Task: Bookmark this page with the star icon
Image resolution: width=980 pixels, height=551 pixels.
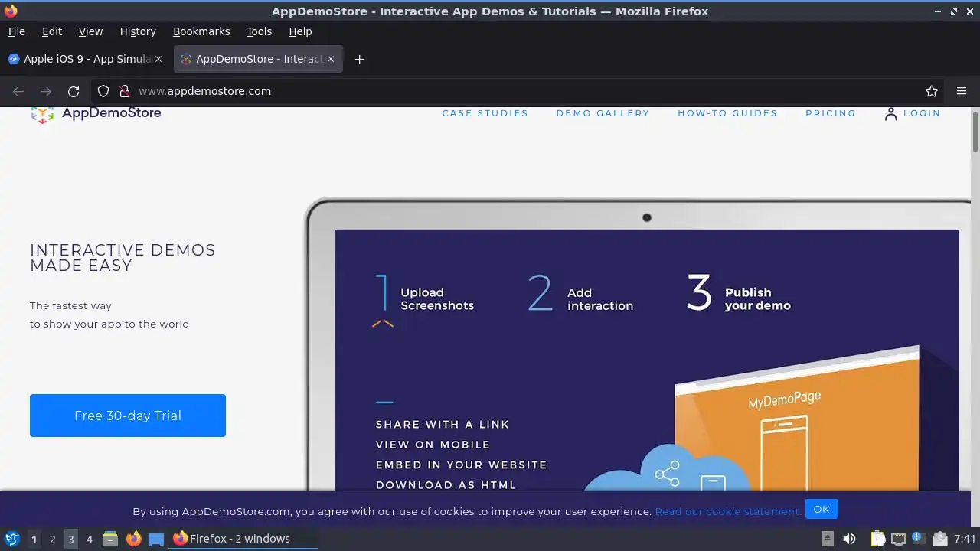Action: (x=932, y=91)
